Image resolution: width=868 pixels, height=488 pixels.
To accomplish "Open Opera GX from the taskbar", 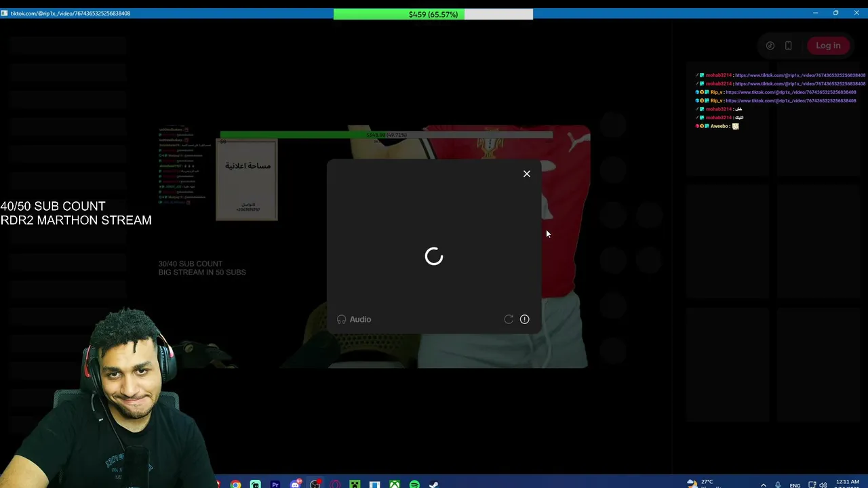I will pyautogui.click(x=335, y=485).
